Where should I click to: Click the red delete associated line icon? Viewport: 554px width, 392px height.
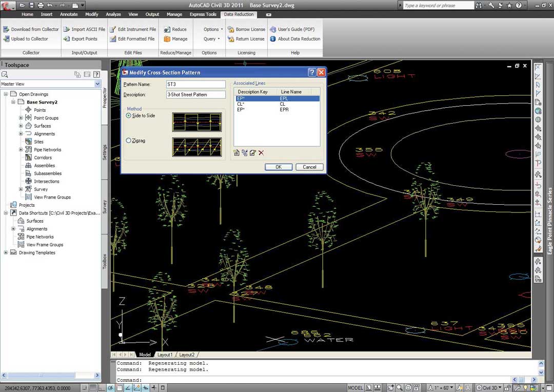(261, 153)
